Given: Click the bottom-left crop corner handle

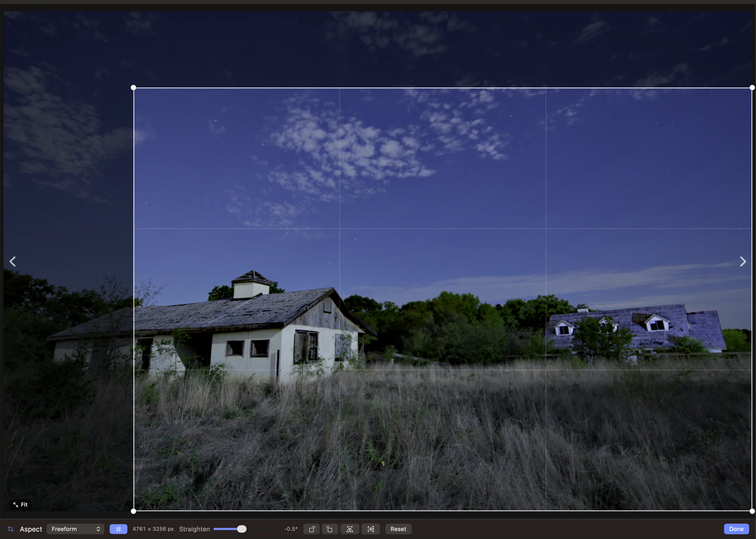Looking at the screenshot, I should click(133, 511).
